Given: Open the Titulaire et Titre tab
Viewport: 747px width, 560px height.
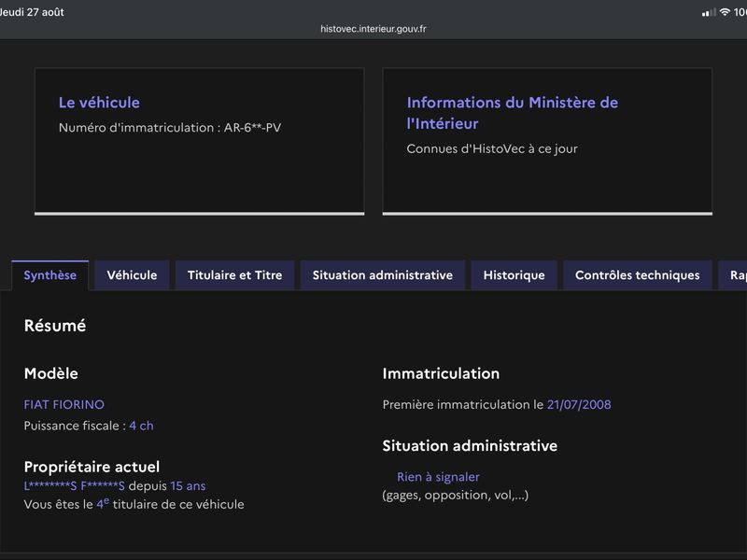Looking at the screenshot, I should tap(235, 275).
